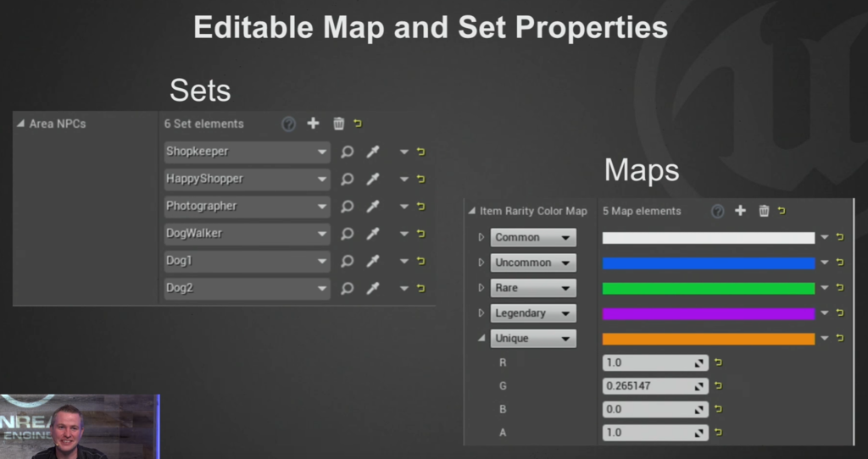Expand the Legendary map entry

click(481, 313)
